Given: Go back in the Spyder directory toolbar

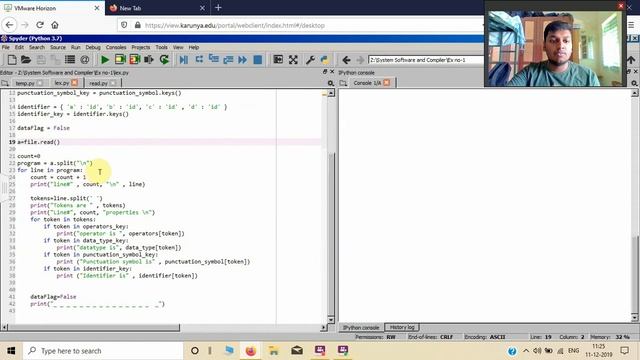Looking at the screenshot, I should click(x=346, y=60).
